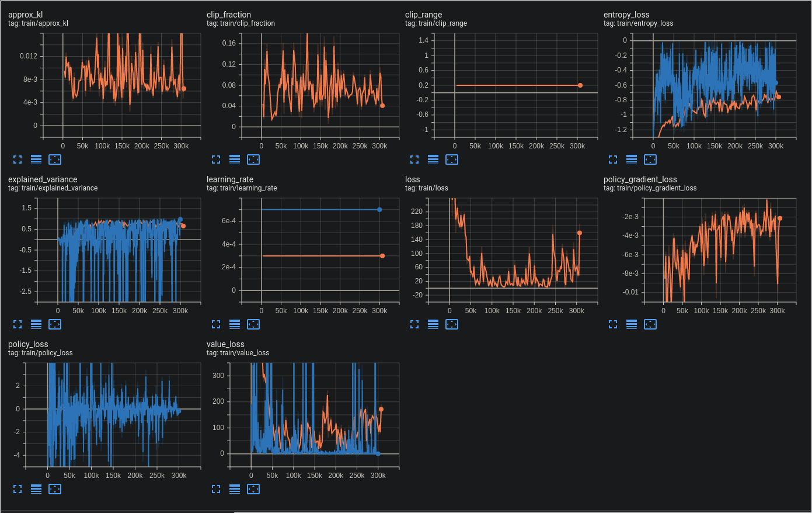Toggle y-axis log scale on explained_variance chart
The width and height of the screenshot is (812, 513).
coord(36,324)
